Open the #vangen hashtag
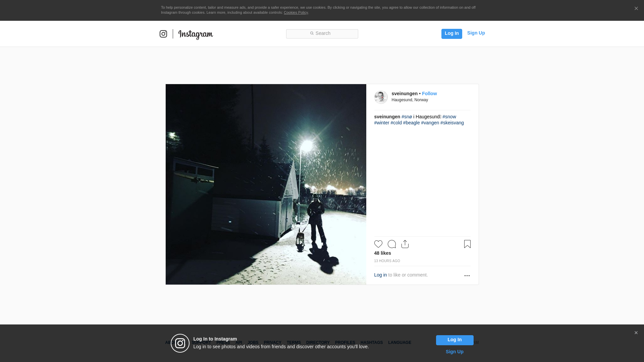The height and width of the screenshot is (362, 644). point(430,123)
